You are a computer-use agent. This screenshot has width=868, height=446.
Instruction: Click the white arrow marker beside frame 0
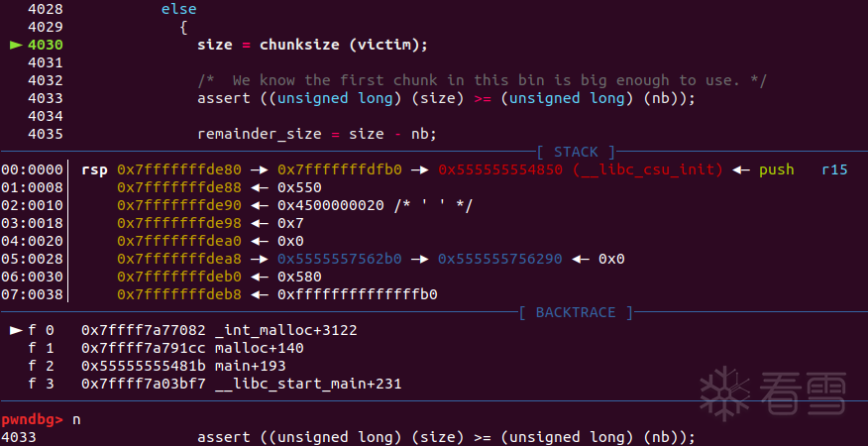pyautogui.click(x=16, y=329)
